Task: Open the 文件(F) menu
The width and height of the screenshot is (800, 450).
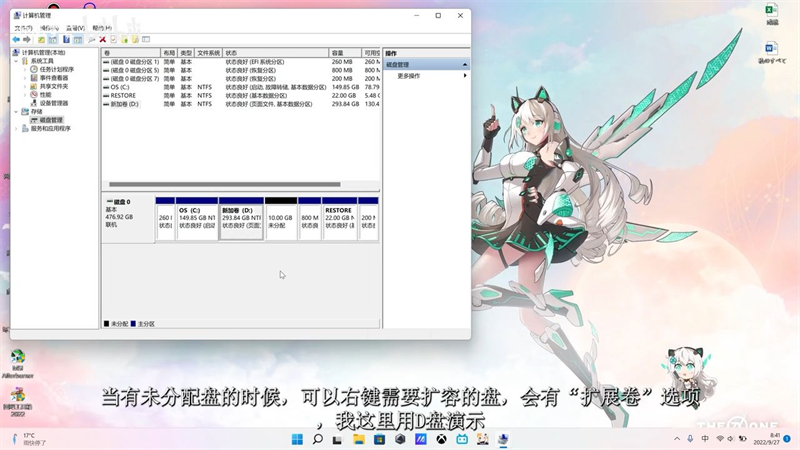Action: 23,28
